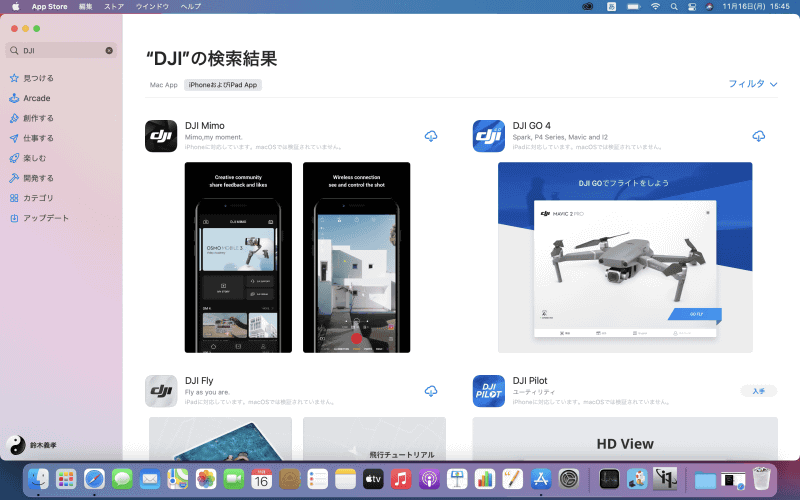Clear the DJI search text with the x button
Screen dimensions: 800x500
tap(109, 51)
